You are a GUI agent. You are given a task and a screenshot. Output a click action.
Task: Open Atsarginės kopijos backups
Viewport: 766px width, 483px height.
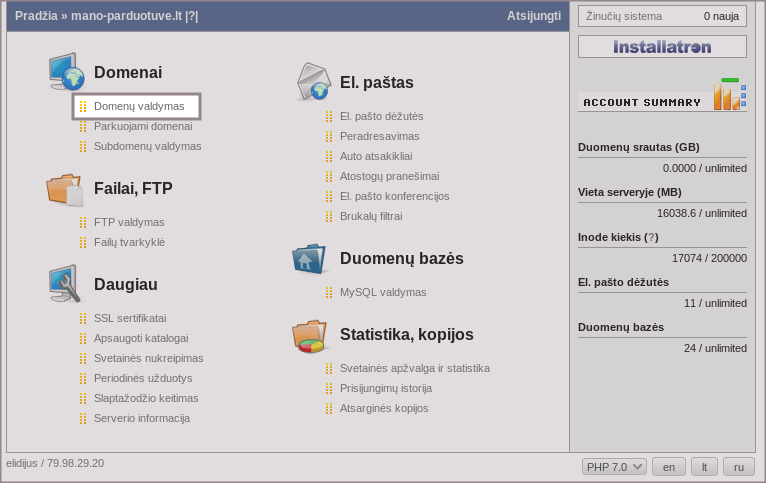pyautogui.click(x=384, y=408)
